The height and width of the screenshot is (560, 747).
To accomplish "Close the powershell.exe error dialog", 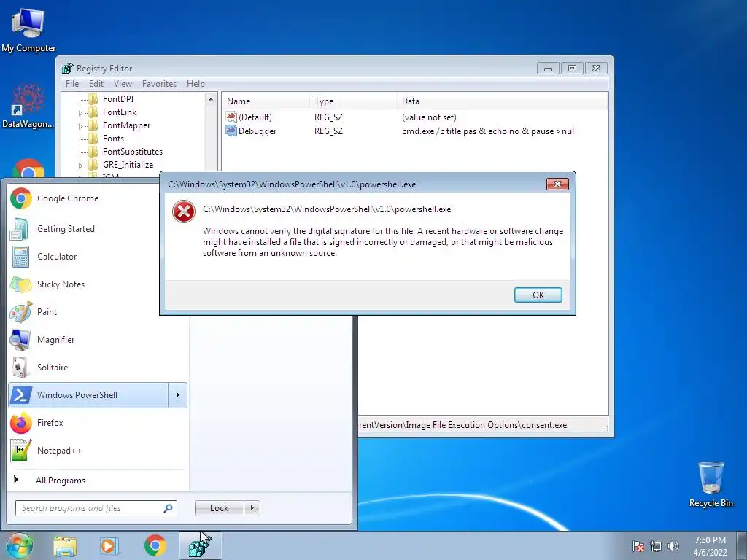I will tap(557, 184).
